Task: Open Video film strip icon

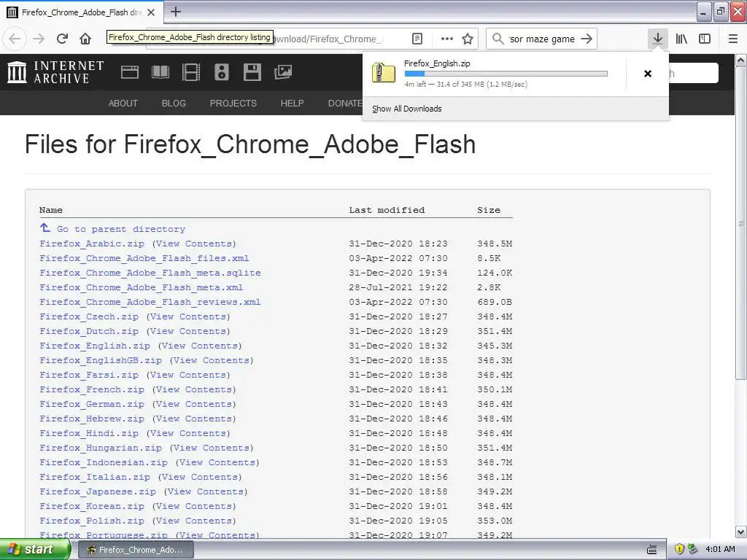Action: coord(191,72)
